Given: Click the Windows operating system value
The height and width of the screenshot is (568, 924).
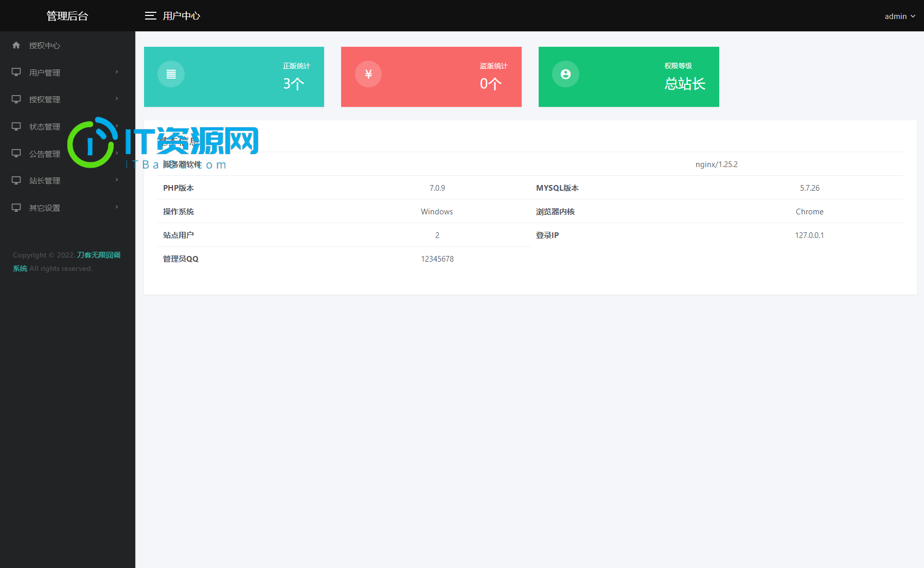Looking at the screenshot, I should [437, 212].
